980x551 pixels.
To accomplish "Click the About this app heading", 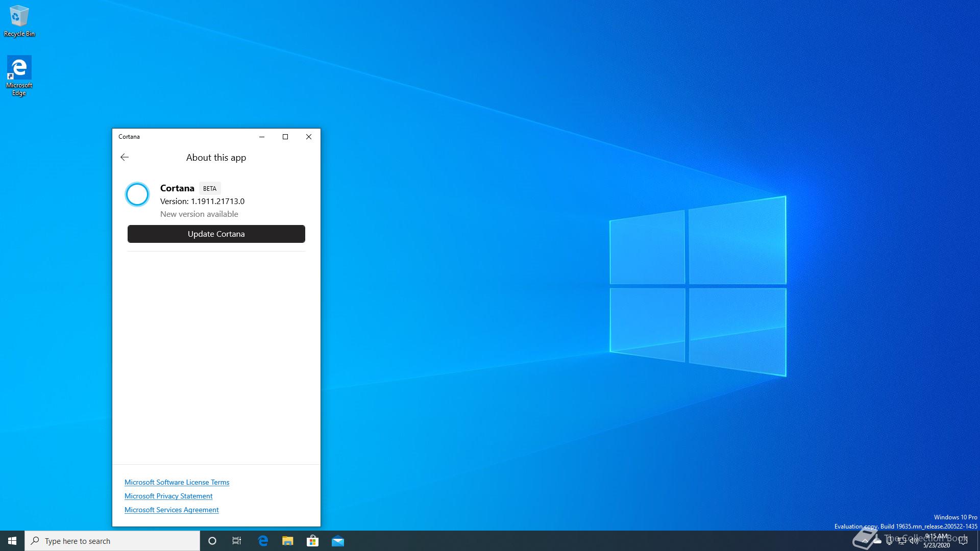I will tap(216, 158).
